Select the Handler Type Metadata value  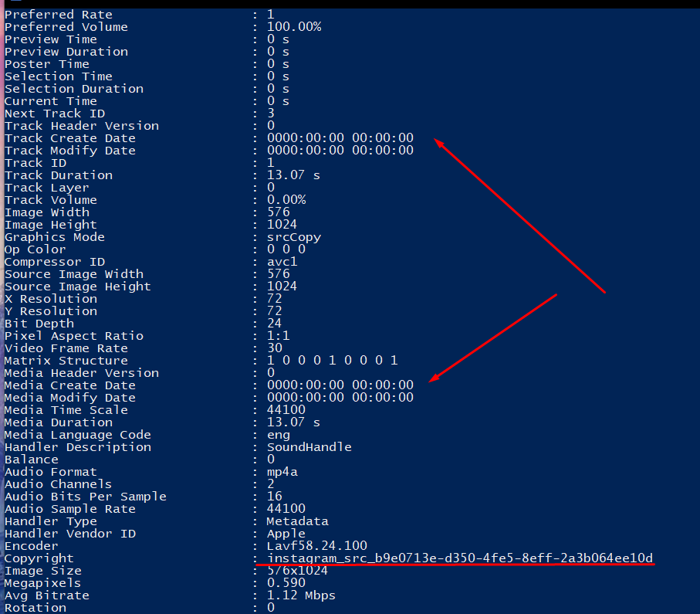click(297, 521)
